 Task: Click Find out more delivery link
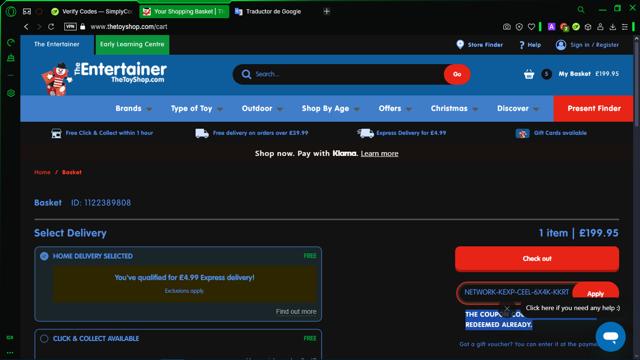(x=296, y=312)
